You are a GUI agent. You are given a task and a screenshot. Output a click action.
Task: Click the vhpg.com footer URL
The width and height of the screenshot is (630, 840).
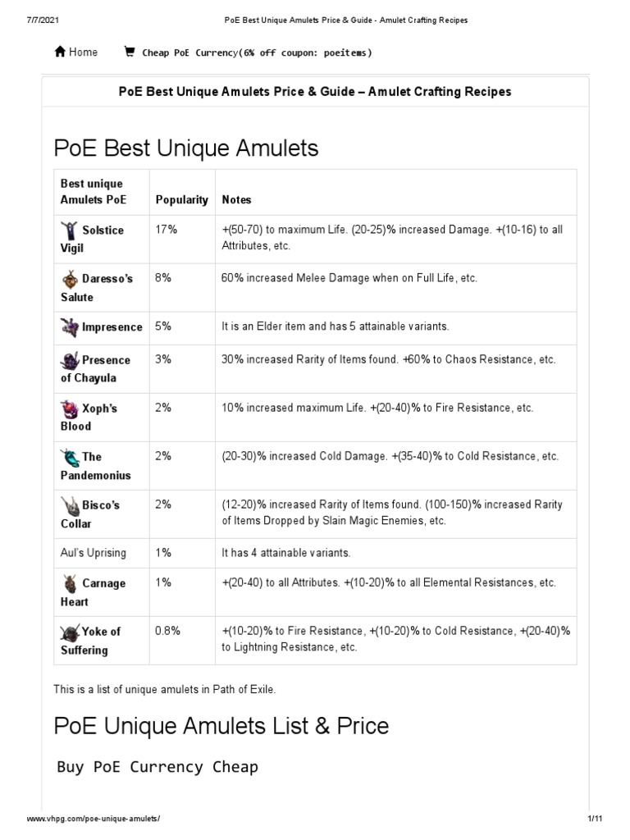coord(94,819)
